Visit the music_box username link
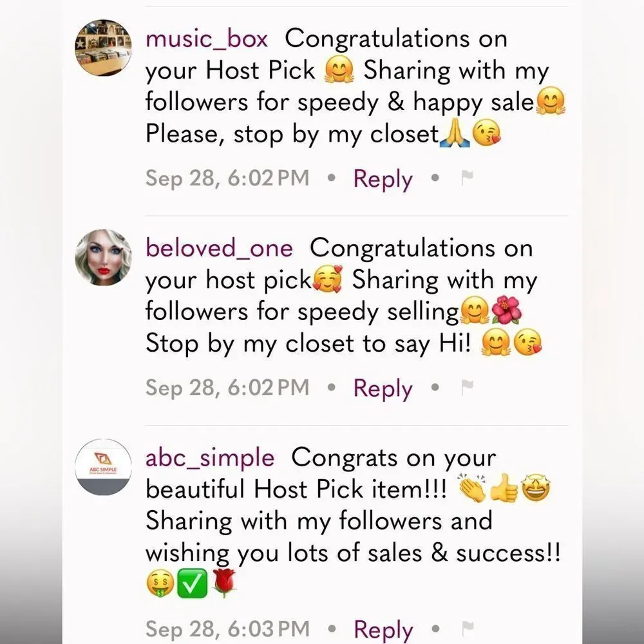644x644 pixels. pos(207,40)
